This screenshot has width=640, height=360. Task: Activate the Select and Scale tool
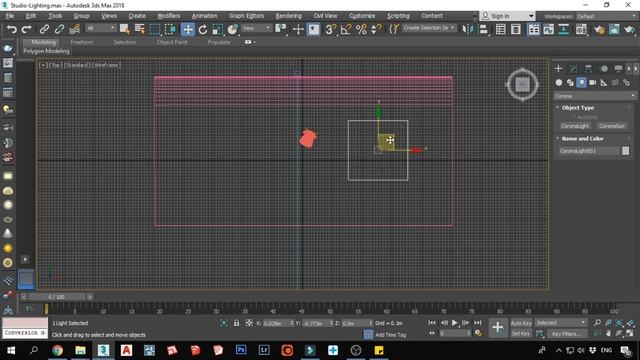(x=218, y=29)
